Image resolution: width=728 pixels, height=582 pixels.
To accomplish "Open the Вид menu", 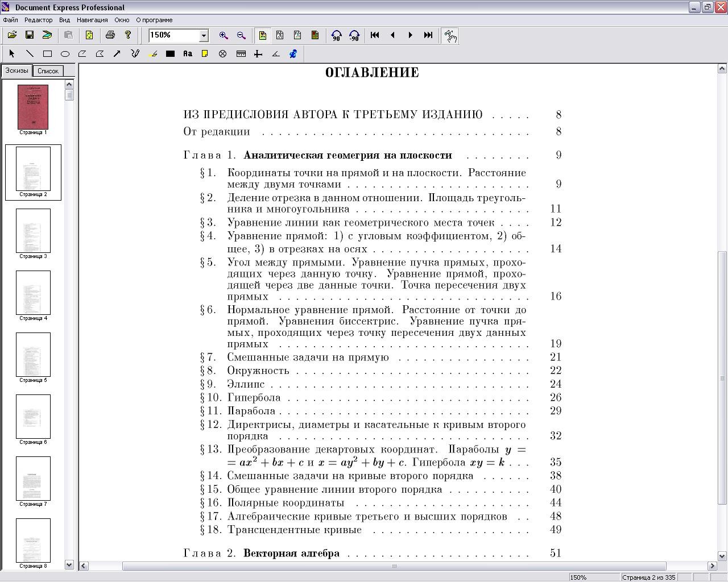I will (65, 20).
